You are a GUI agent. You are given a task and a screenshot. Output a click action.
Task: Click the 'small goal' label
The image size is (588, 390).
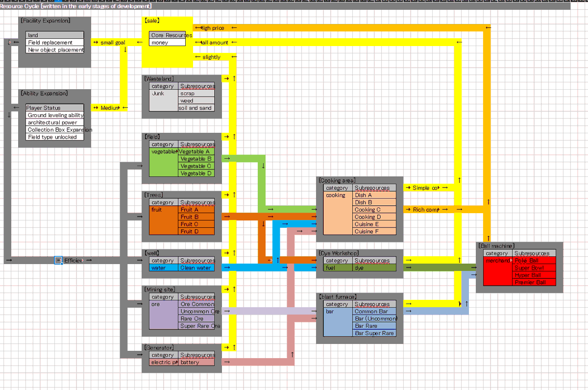point(113,43)
